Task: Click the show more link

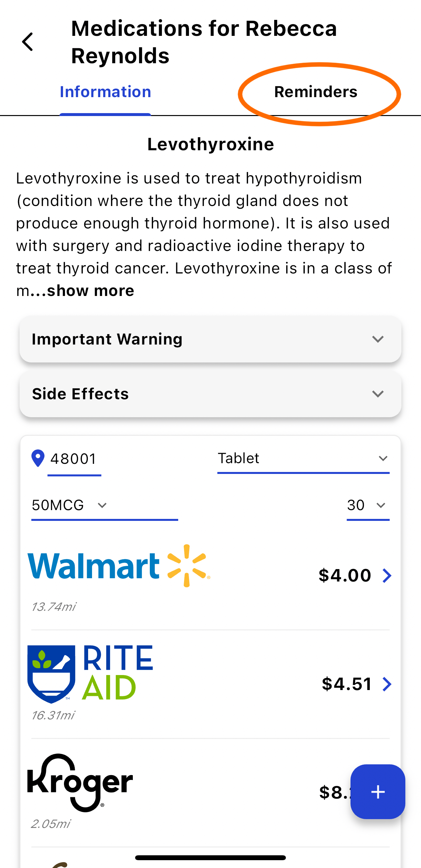Action: [90, 290]
